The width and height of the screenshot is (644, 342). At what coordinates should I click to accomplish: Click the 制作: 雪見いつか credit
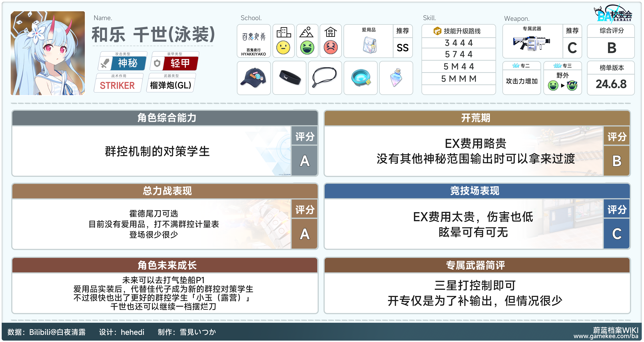pos(187,332)
